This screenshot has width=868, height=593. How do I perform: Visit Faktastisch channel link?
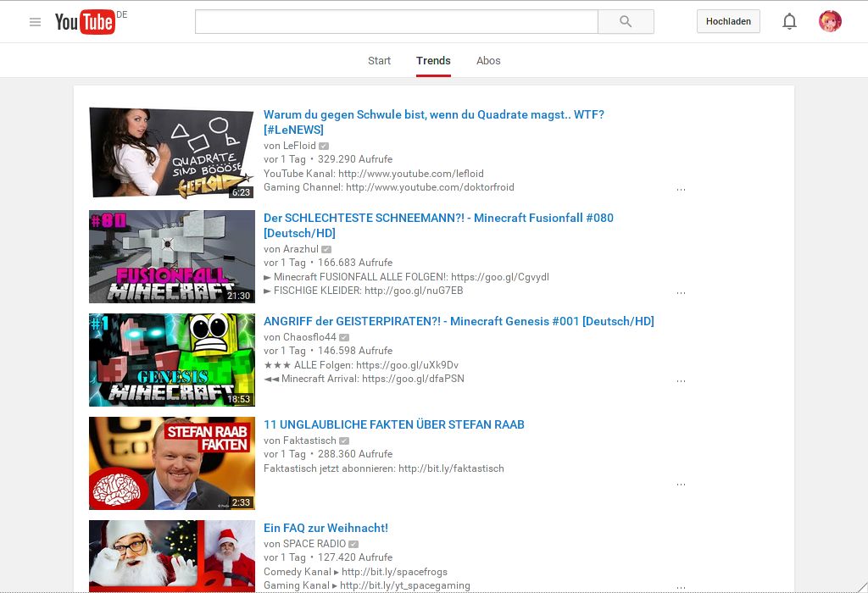[x=309, y=441]
